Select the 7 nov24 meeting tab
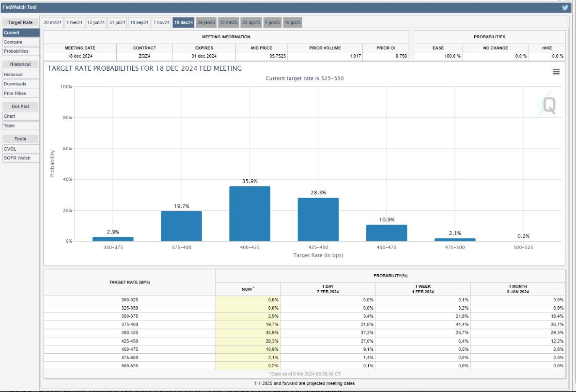 161,22
